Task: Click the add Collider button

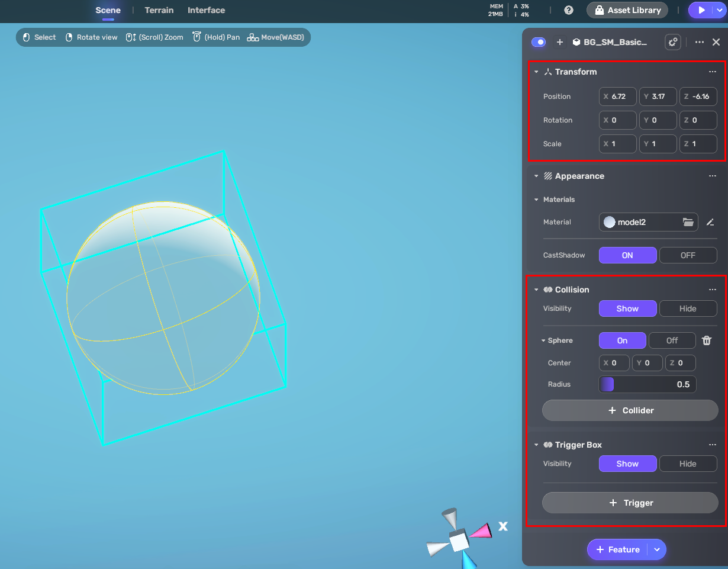Action: pos(630,410)
